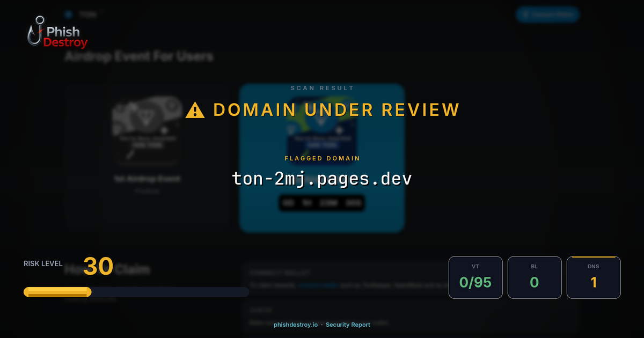The height and width of the screenshot is (338, 644).
Task: Switch to the Security Report tab
Action: 349,325
